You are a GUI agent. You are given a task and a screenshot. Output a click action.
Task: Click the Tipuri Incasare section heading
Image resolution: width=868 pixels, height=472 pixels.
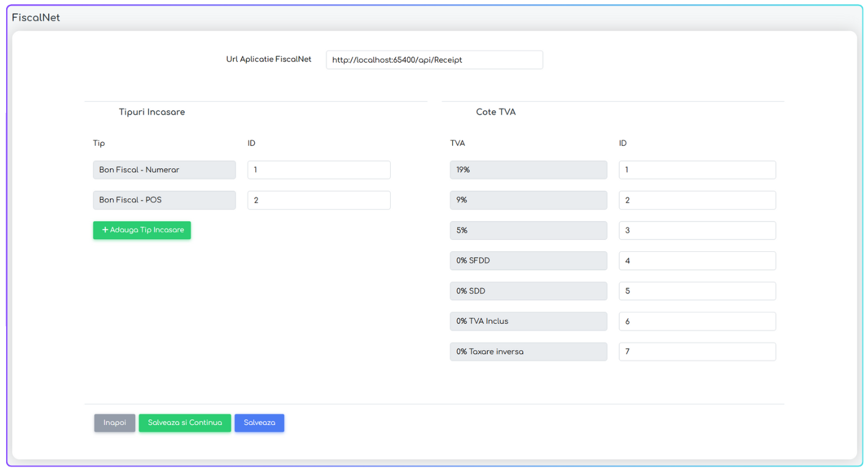[152, 112]
